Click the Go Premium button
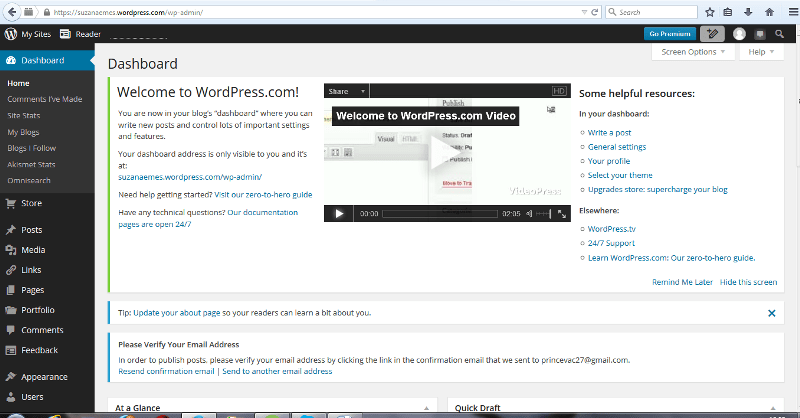This screenshot has width=800, height=418. pyautogui.click(x=668, y=33)
